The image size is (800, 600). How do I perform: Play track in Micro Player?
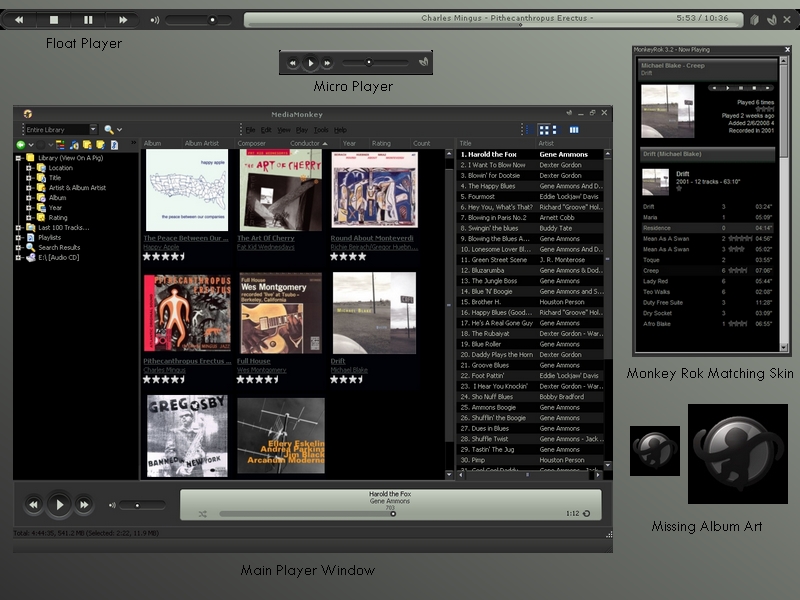310,63
